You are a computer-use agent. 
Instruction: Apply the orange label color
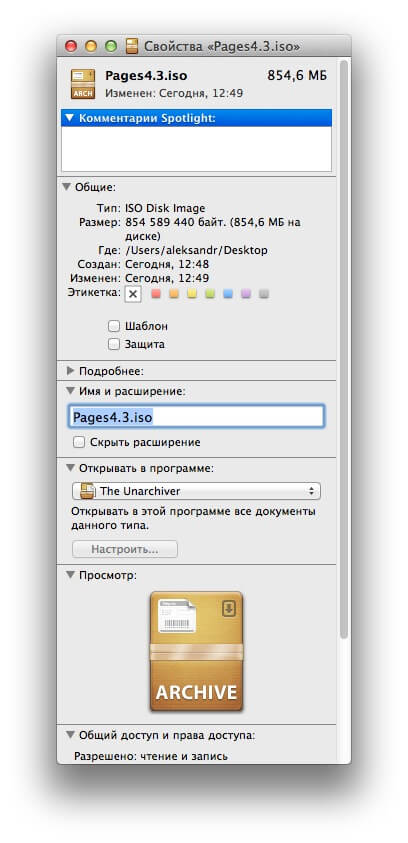tap(174, 294)
